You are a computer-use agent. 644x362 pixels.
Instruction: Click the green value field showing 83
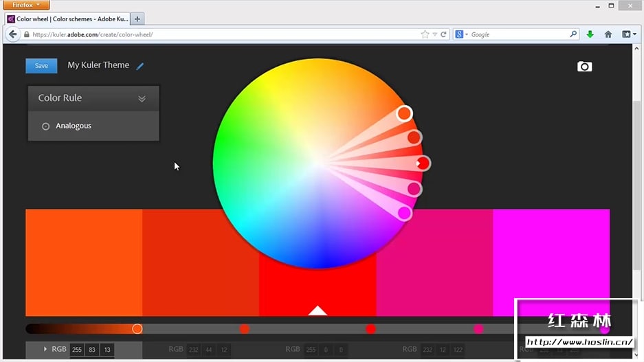pyautogui.click(x=92, y=350)
